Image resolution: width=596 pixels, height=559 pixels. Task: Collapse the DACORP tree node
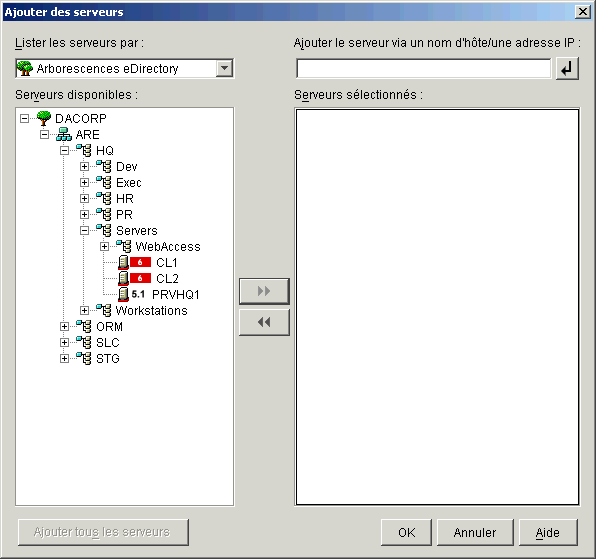click(x=24, y=119)
